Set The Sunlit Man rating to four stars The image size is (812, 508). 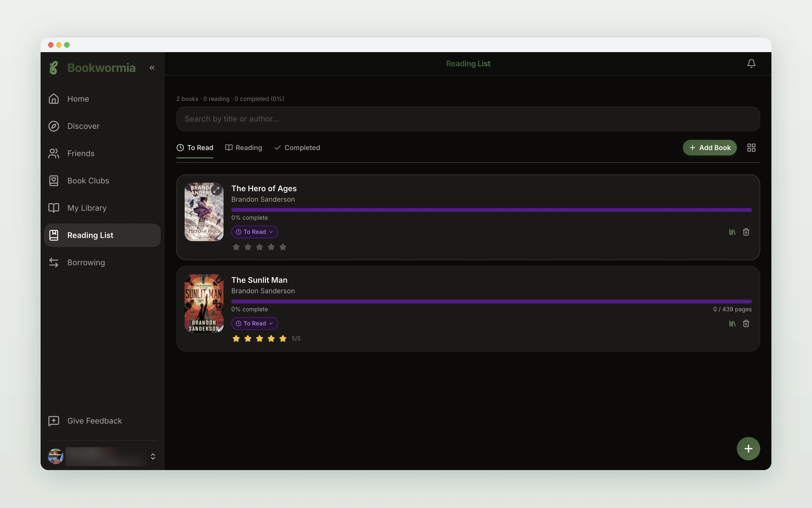click(271, 338)
